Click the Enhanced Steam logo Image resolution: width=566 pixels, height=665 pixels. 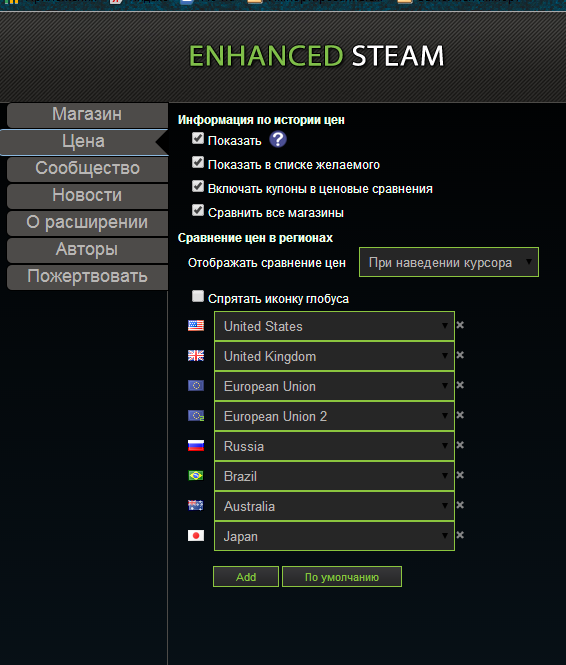[x=316, y=56]
